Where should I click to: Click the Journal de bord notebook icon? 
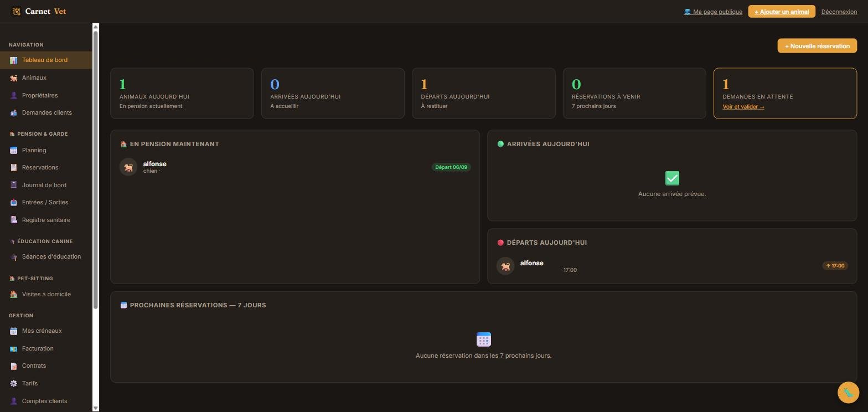click(x=13, y=186)
